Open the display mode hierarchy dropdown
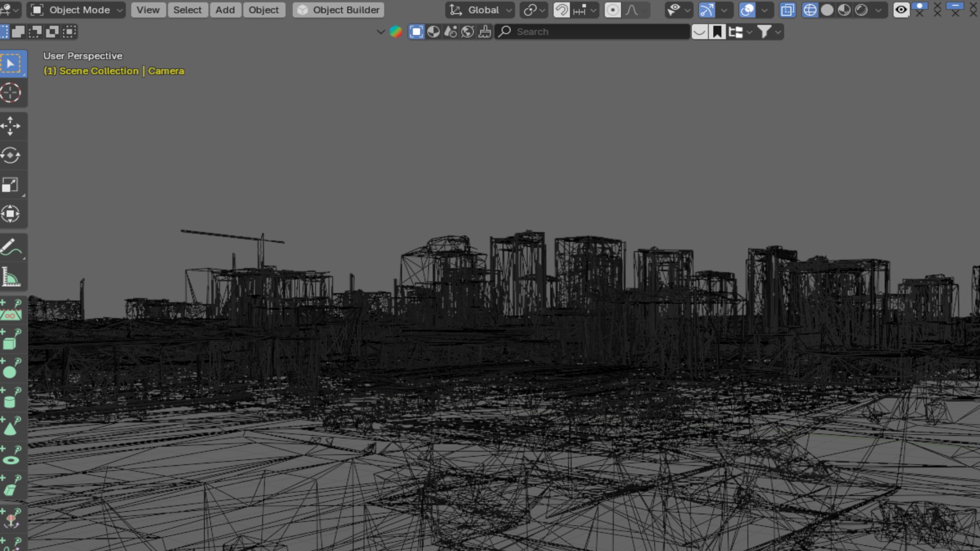The image size is (980, 551). point(741,32)
